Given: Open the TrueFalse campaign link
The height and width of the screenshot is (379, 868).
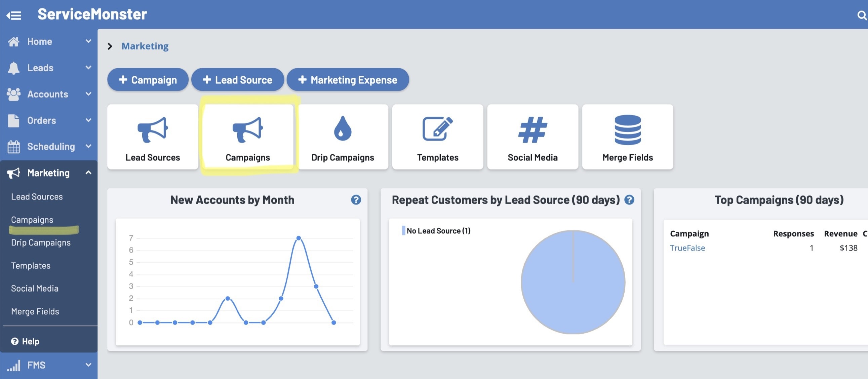Looking at the screenshot, I should (687, 248).
